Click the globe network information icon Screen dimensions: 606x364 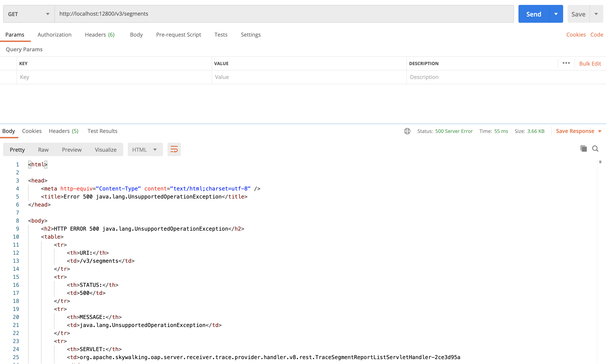click(407, 131)
